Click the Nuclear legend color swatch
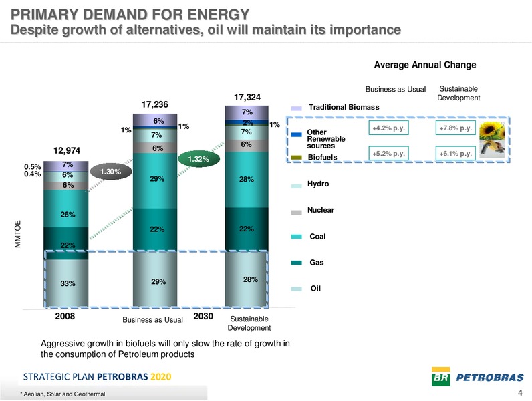The image size is (532, 401). [296, 213]
